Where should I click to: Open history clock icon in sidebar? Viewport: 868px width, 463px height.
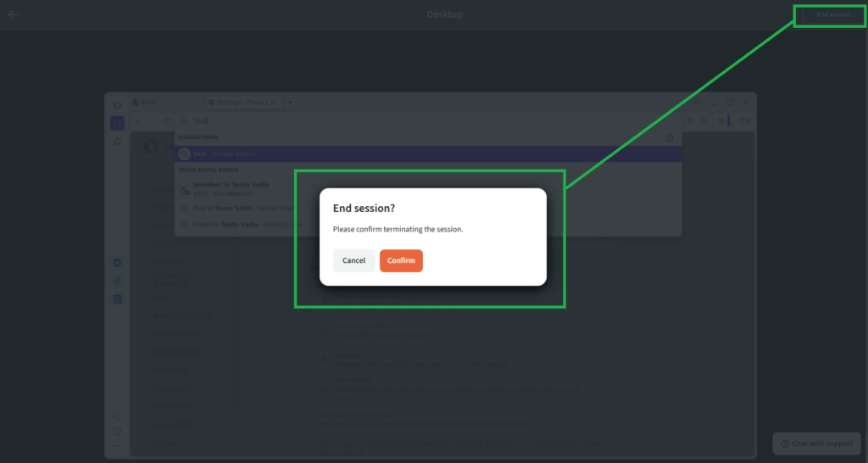tap(117, 431)
